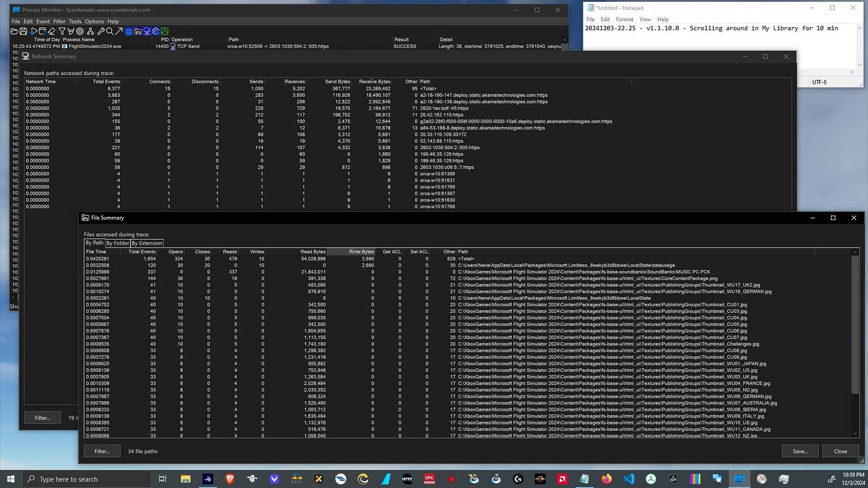868x488 pixels.
Task: Sort files by the Write Bytes column header
Action: (361, 252)
